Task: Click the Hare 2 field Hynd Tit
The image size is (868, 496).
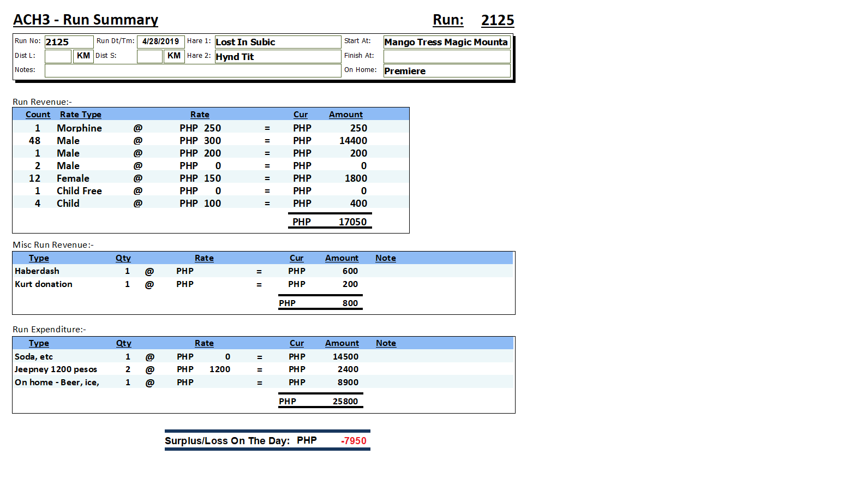Action: click(x=277, y=57)
